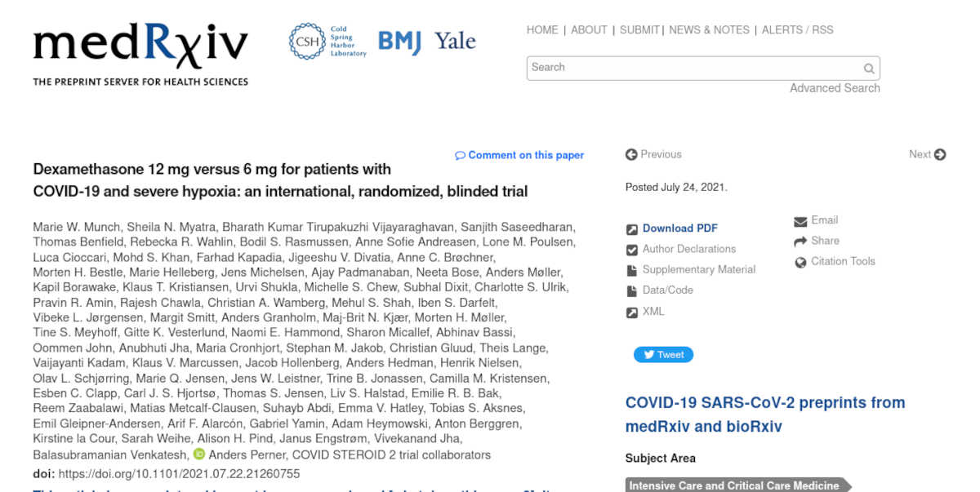Click the Download PDF icon
Screen dimensions: 980x492
[x=632, y=229]
